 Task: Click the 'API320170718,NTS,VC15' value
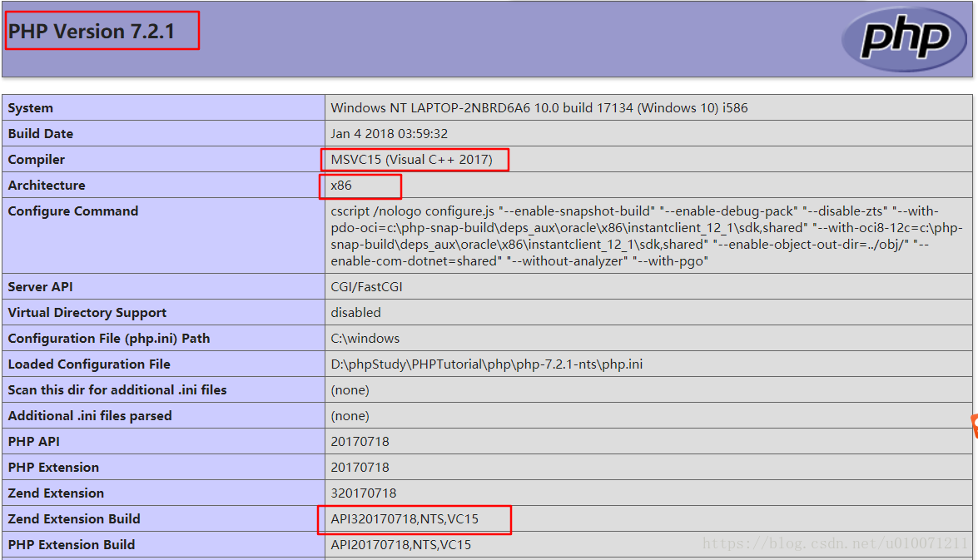405,519
